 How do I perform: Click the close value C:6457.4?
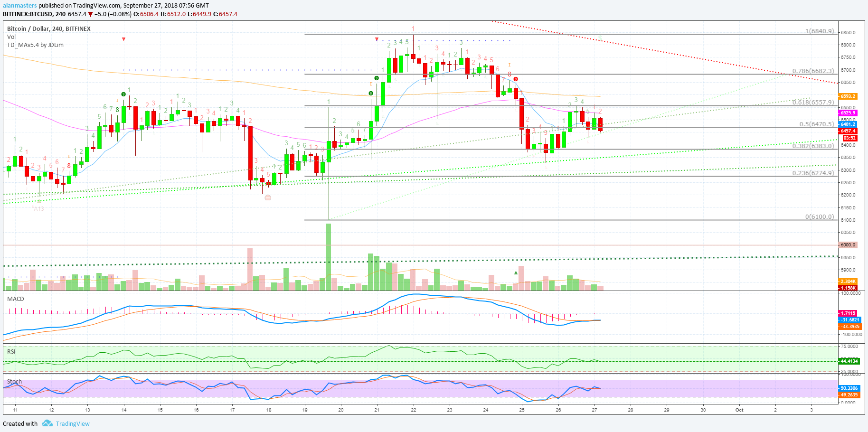(x=225, y=14)
